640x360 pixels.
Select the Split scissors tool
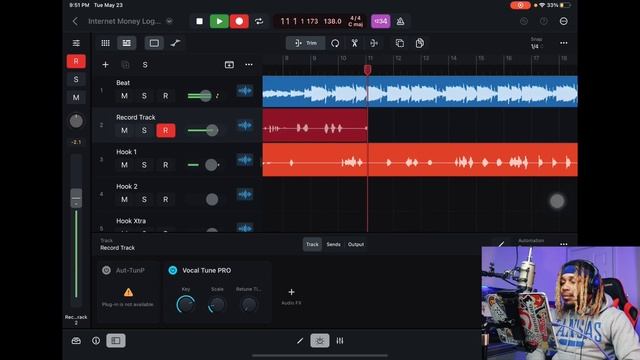pyautogui.click(x=355, y=43)
